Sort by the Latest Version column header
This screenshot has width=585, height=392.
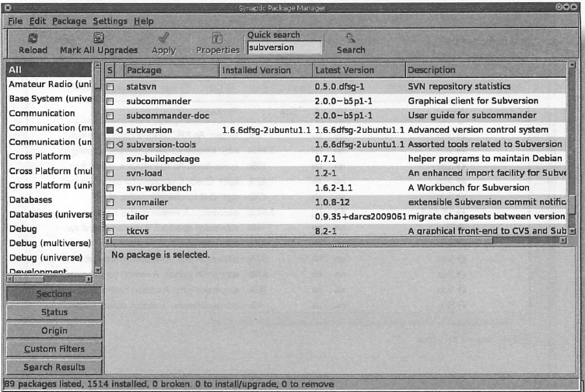tap(356, 70)
